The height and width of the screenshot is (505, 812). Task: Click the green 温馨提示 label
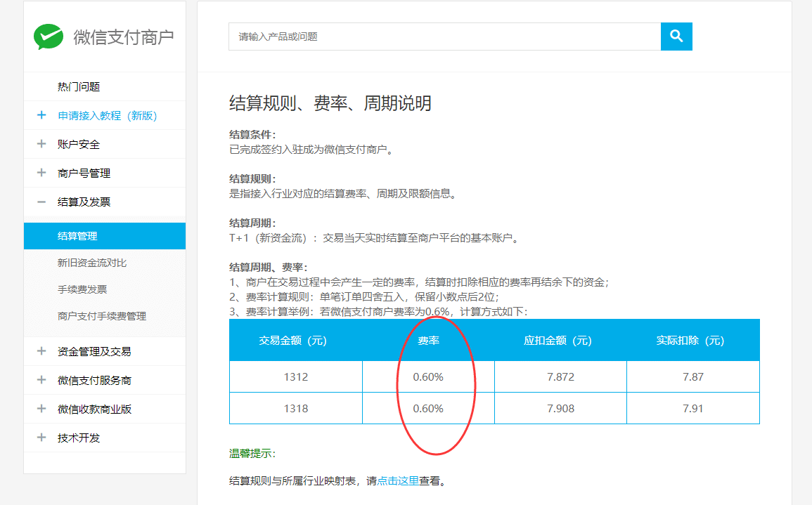[252, 453]
